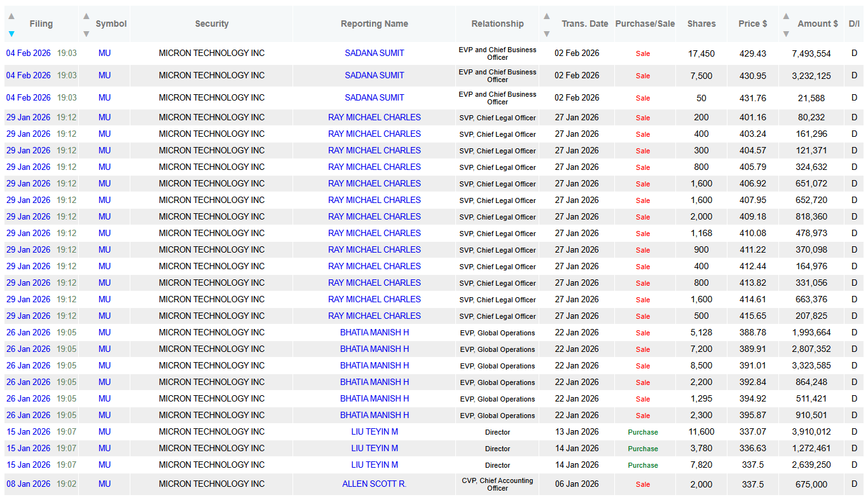
Task: Open the 04 Feb 2026 filing
Action: pos(28,53)
